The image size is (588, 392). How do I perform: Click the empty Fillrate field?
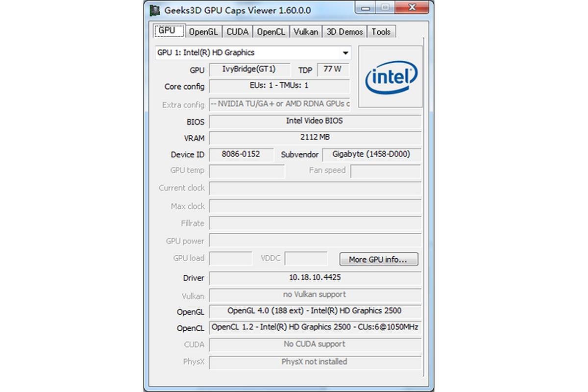[x=315, y=223]
